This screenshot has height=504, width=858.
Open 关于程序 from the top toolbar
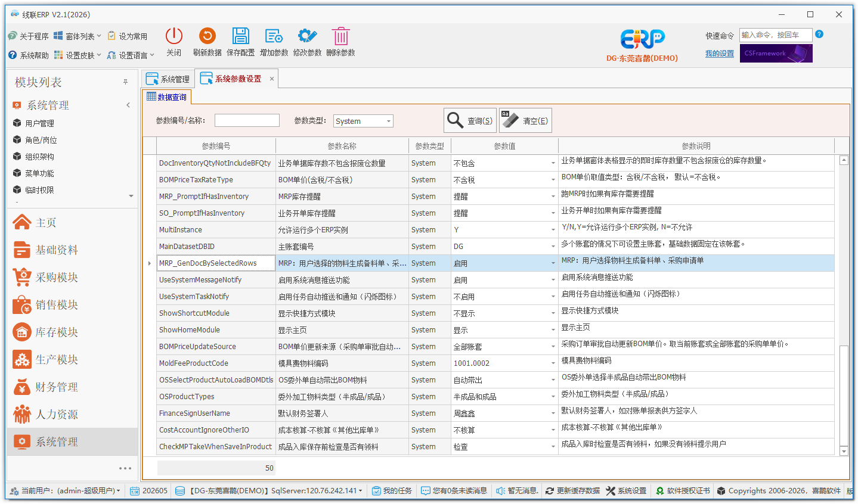point(29,36)
